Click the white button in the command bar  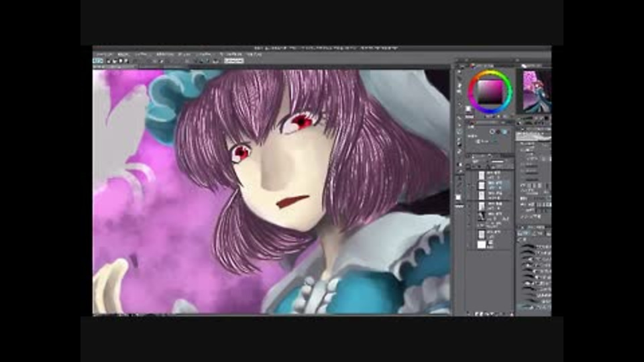(233, 61)
